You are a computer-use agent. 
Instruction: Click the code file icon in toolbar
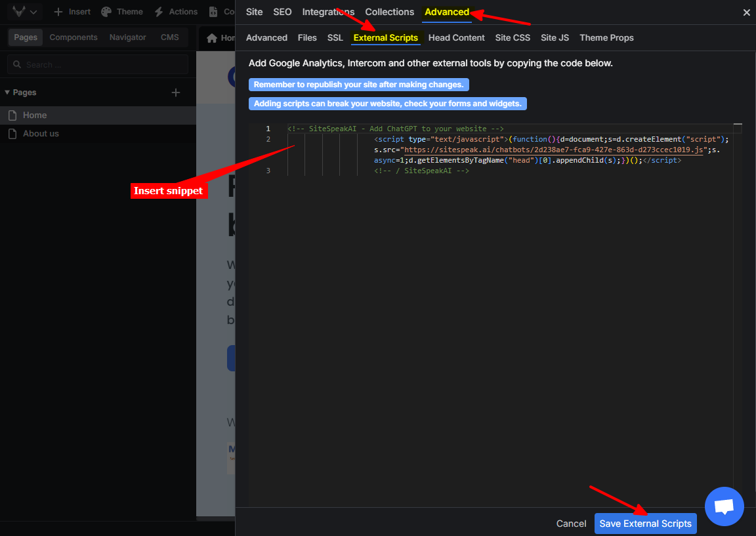tap(213, 12)
